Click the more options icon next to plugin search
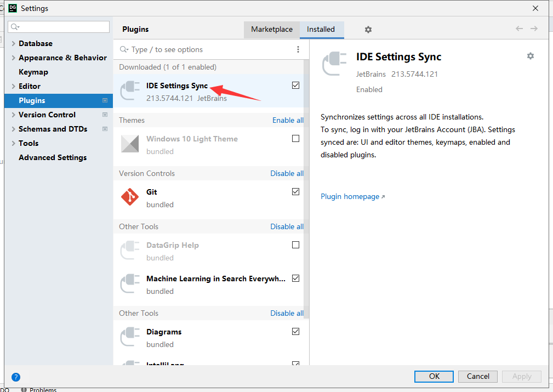553x392 pixels. point(298,49)
